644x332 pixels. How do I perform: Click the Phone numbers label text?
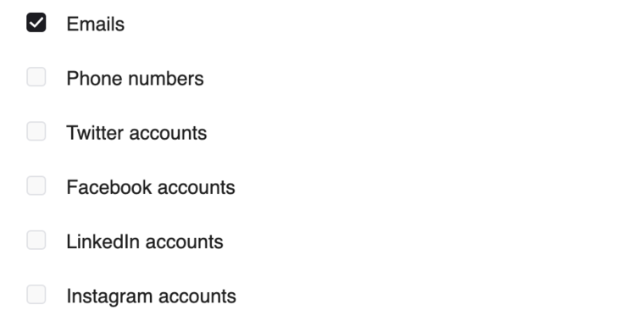135,79
